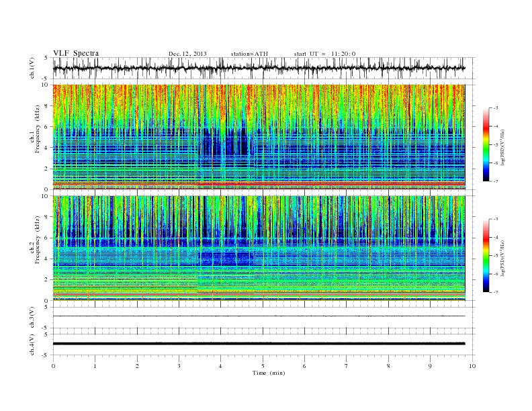This screenshot has width=532, height=411.
Task: Click the "-5" tick on ch.1 colorbar
Action: (x=496, y=145)
